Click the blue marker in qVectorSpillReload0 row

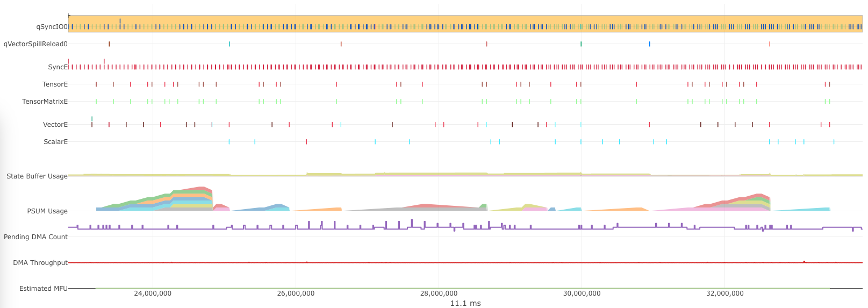pos(649,44)
